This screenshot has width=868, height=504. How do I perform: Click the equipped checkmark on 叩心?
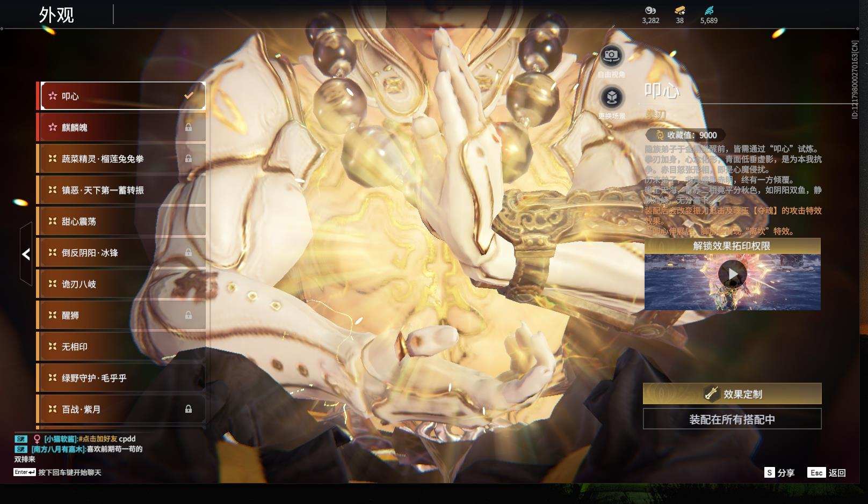[x=189, y=96]
